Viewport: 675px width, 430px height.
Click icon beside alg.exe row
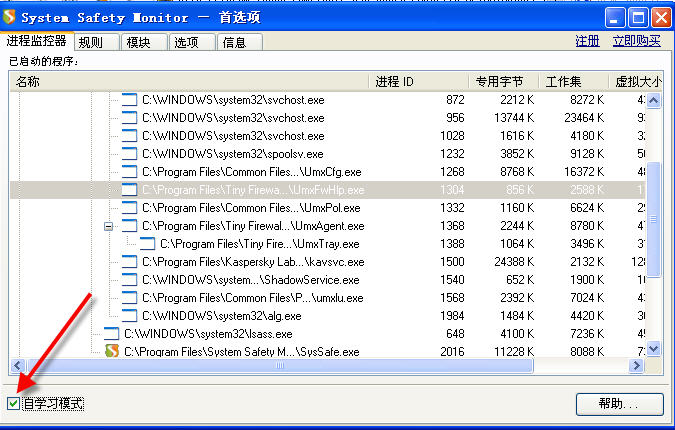coord(129,316)
